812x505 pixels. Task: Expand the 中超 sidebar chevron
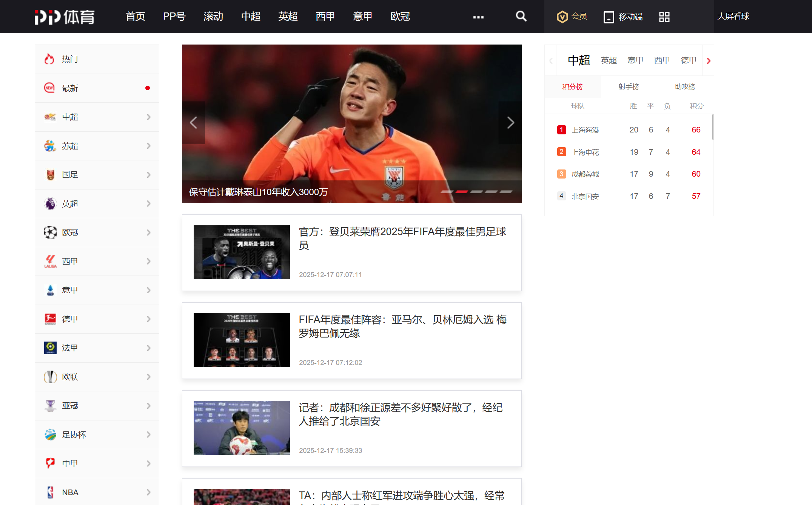[x=149, y=117]
